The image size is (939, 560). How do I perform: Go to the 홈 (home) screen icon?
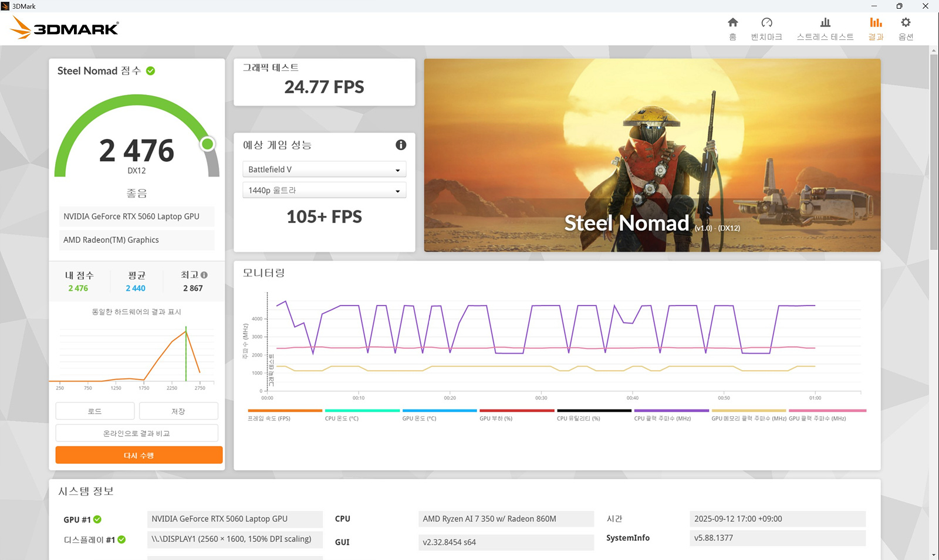tap(732, 23)
